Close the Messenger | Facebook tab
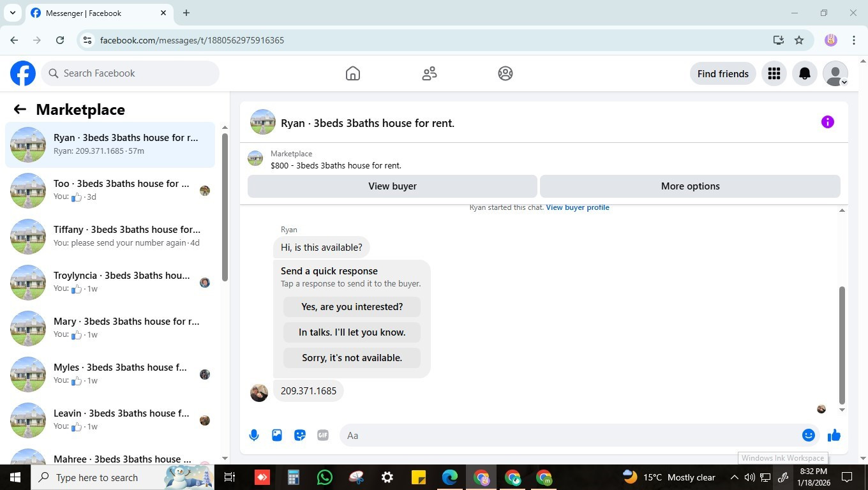 [163, 13]
